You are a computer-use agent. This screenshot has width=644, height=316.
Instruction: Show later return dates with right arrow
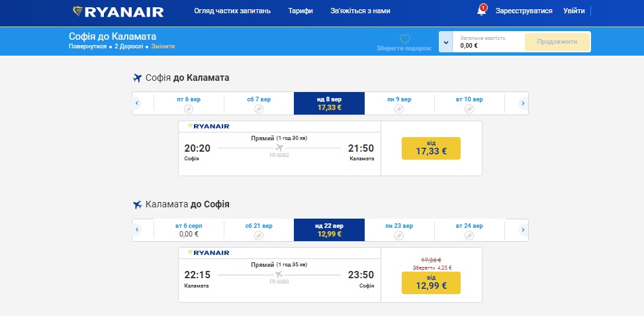click(523, 230)
